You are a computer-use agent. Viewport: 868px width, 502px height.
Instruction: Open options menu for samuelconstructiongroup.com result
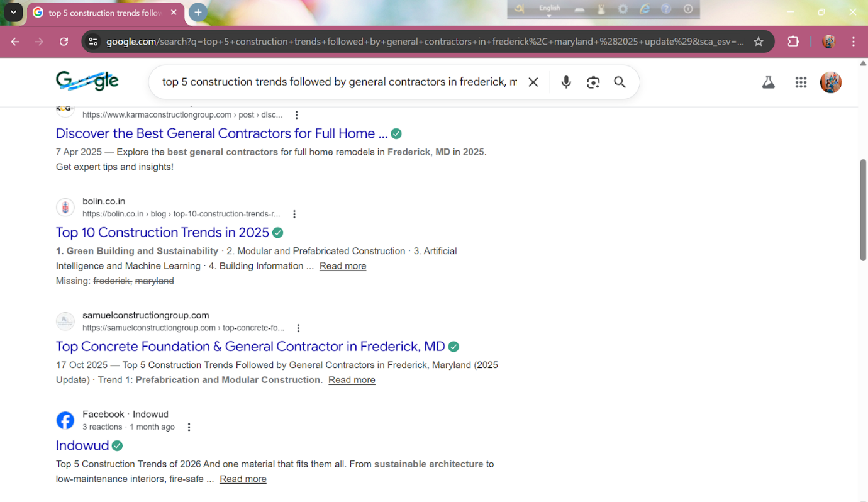pos(298,328)
